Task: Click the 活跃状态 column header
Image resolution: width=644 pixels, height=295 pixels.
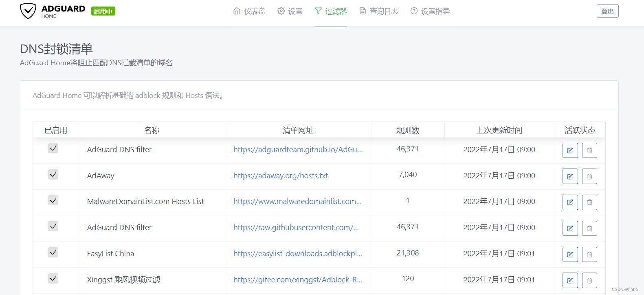Action: [580, 130]
